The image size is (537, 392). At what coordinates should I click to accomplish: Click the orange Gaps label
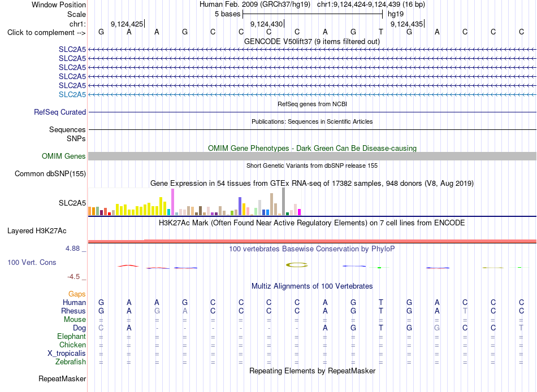(x=77, y=294)
